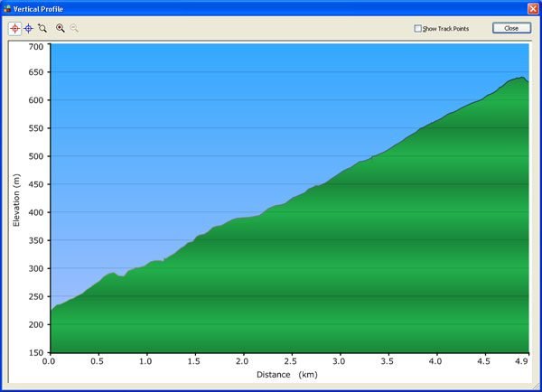Zoom in using the plus magnifier
The image size is (542, 392).
click(x=61, y=28)
